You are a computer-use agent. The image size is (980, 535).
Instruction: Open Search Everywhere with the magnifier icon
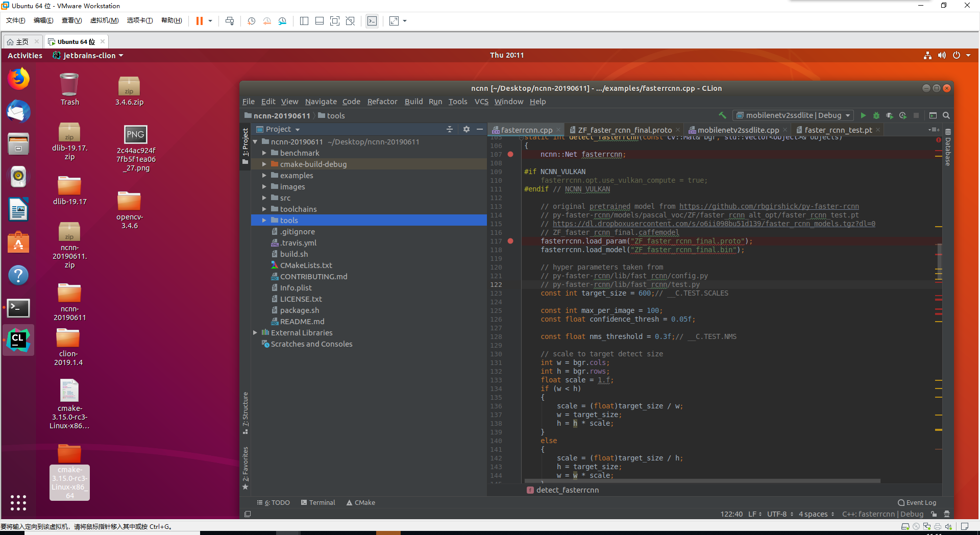pyautogui.click(x=946, y=115)
